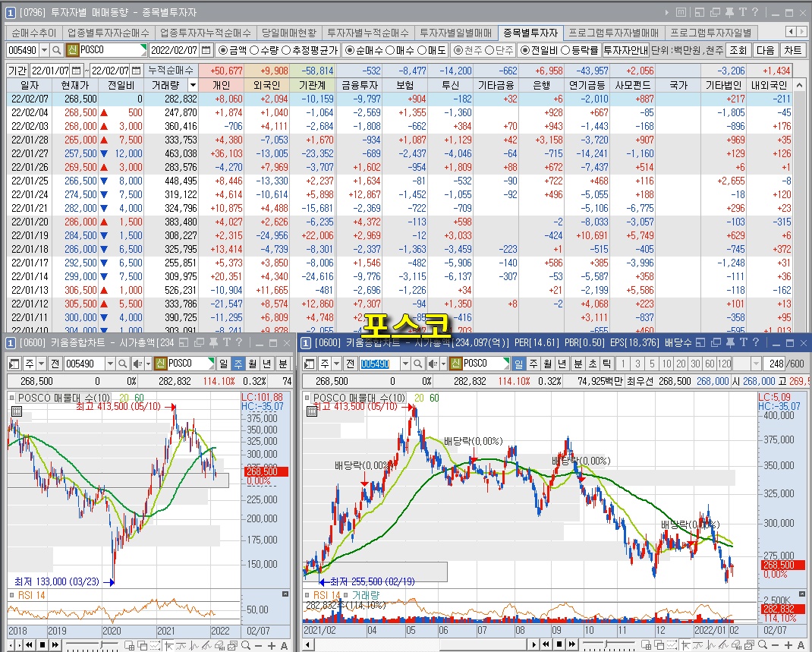
Task: Click search magnifier next to 005490 in top window
Action: click(57, 50)
